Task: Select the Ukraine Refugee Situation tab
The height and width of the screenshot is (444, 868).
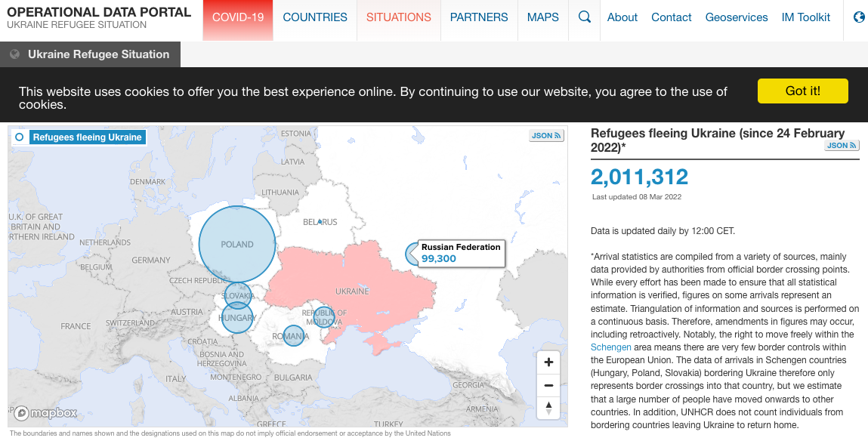Action: [90, 54]
